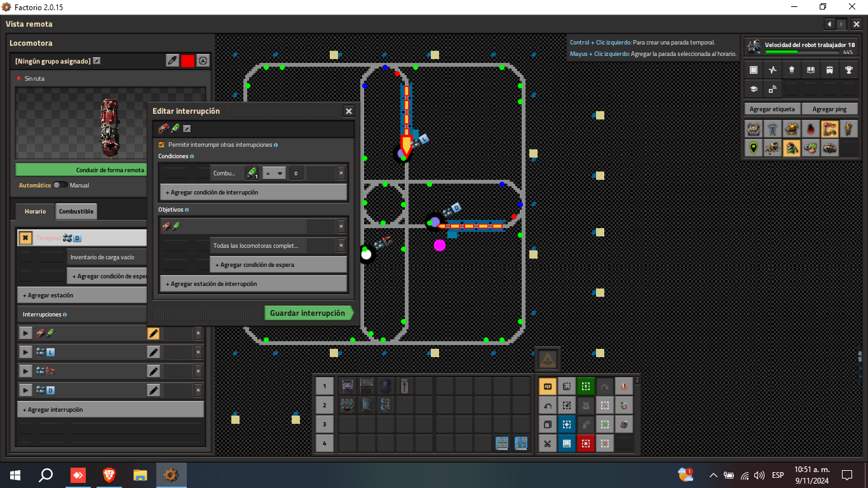868x488 pixels.
Task: Toggle rail signals map filter icon
Action: [x=792, y=148]
